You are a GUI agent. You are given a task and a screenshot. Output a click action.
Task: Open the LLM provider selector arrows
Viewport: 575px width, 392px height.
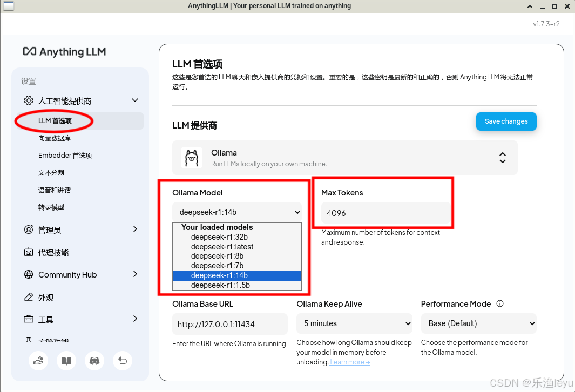coord(503,158)
